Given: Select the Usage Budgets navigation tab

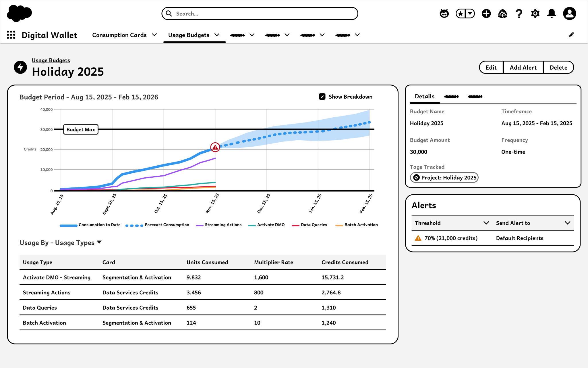Looking at the screenshot, I should tap(189, 35).
